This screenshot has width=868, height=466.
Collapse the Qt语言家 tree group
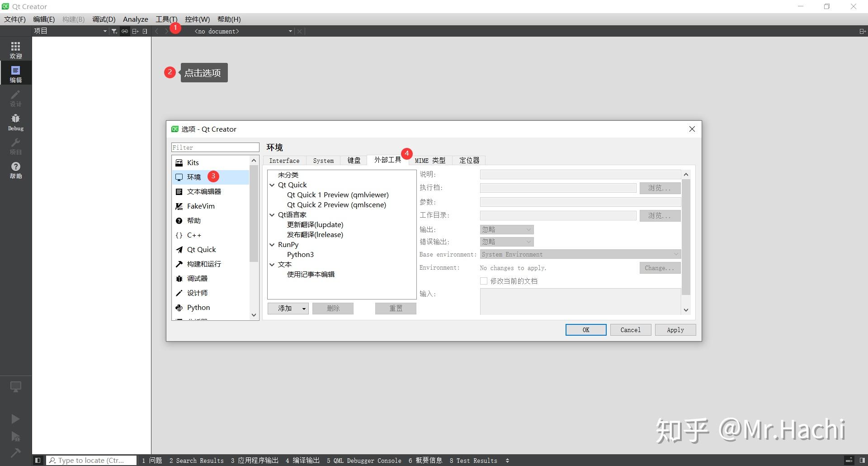[x=272, y=215]
